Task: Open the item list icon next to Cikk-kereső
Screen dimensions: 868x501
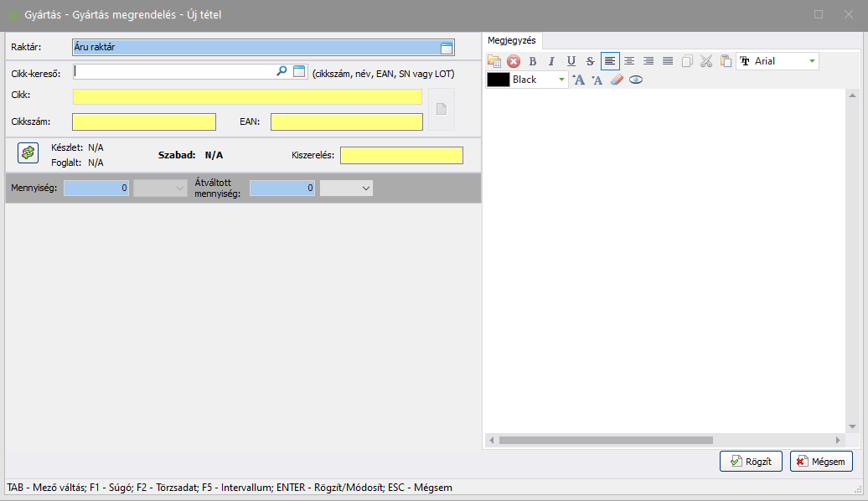Action: pos(300,72)
